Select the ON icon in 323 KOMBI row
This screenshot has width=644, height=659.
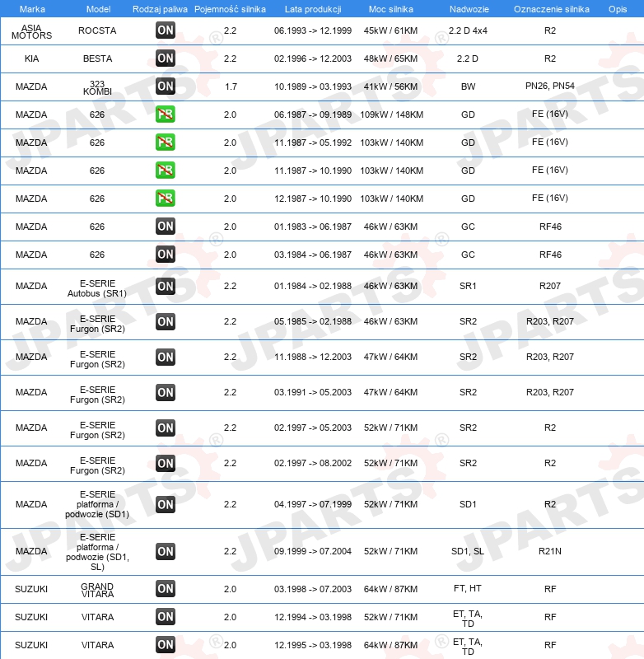165,86
